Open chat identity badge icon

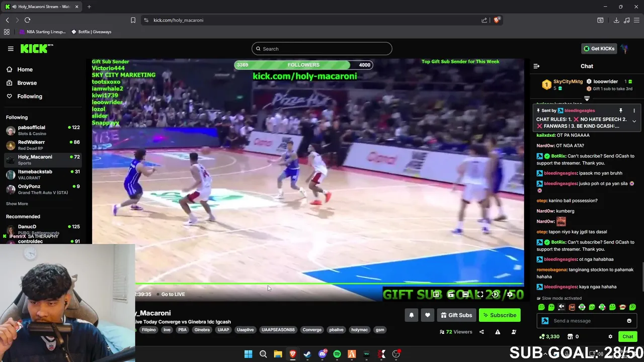[x=545, y=321]
